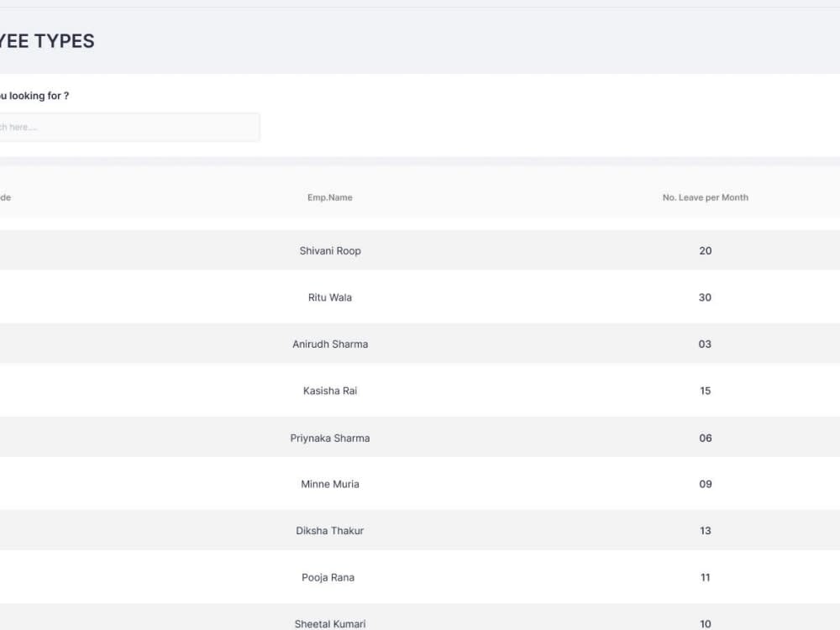This screenshot has width=840, height=630.
Task: Select the Priynaka Sharma name cell
Action: tap(330, 438)
